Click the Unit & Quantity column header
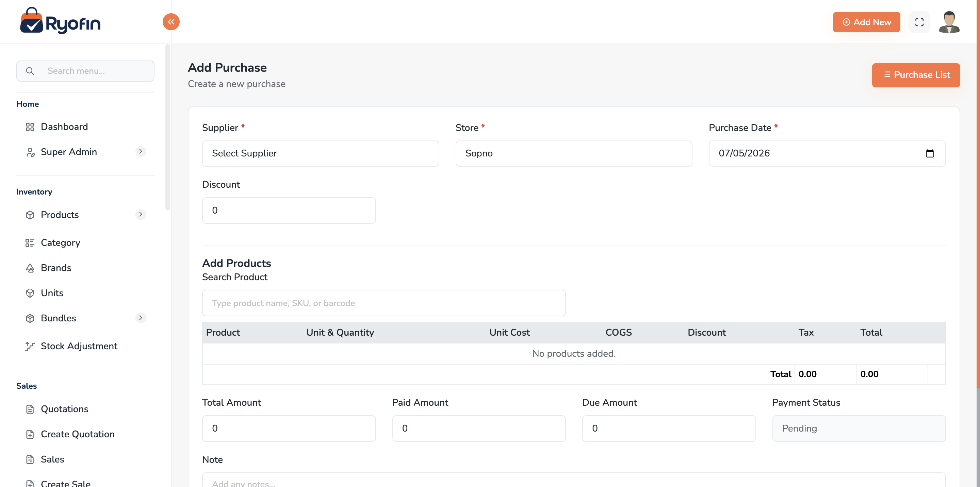Viewport: 980px width, 487px height. pyautogui.click(x=340, y=333)
